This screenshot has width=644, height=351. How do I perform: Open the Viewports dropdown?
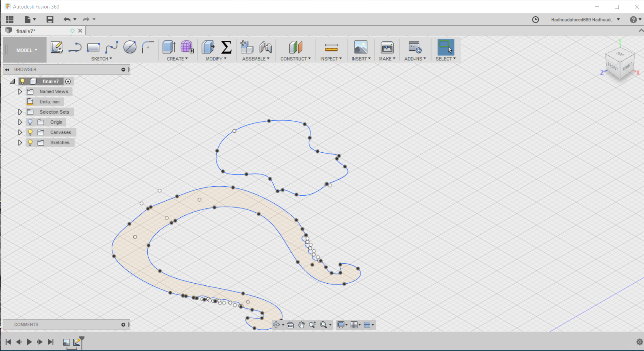[369, 325]
